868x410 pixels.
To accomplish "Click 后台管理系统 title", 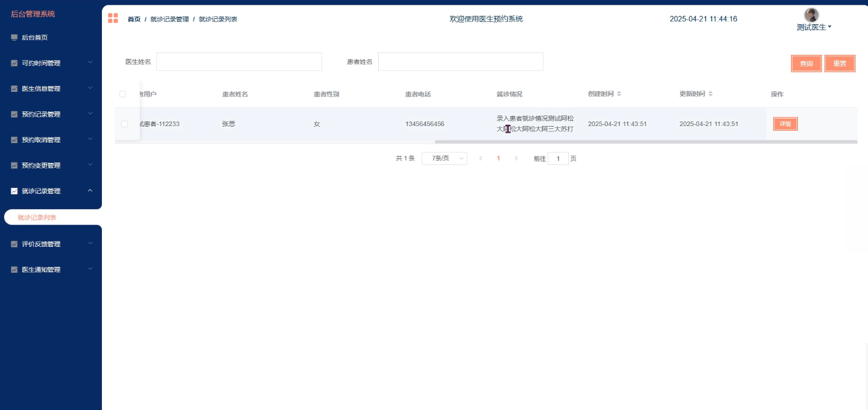I will click(33, 14).
